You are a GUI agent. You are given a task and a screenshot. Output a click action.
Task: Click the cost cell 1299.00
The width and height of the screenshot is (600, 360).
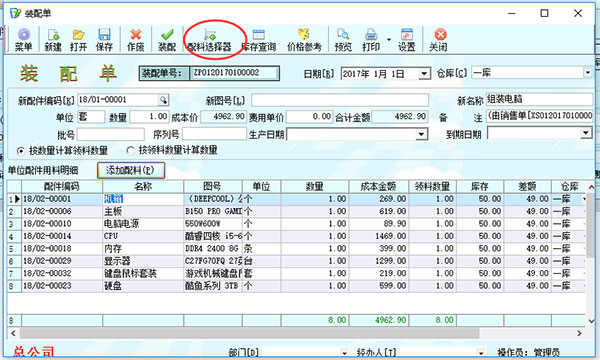378,261
